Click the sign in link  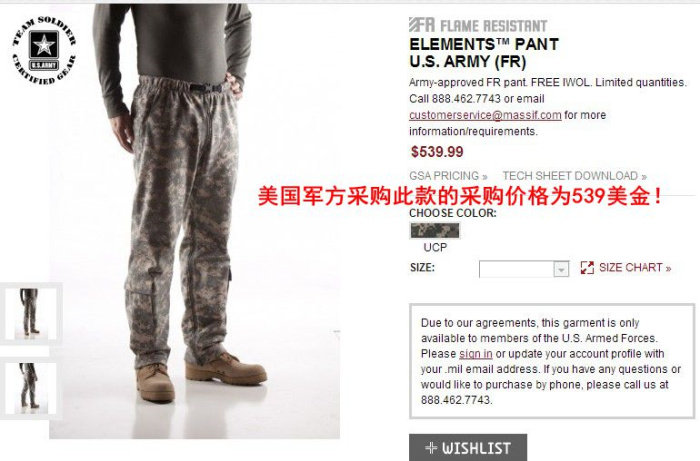click(x=476, y=354)
